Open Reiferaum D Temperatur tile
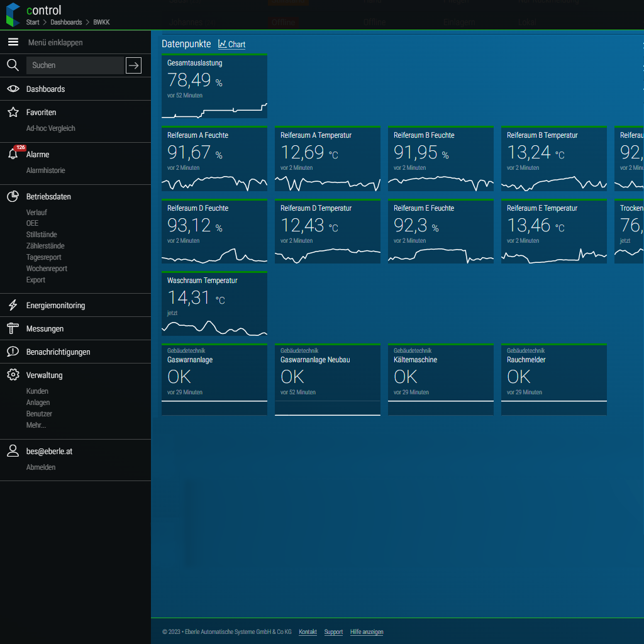Viewport: 644px width, 644px height. (327, 231)
